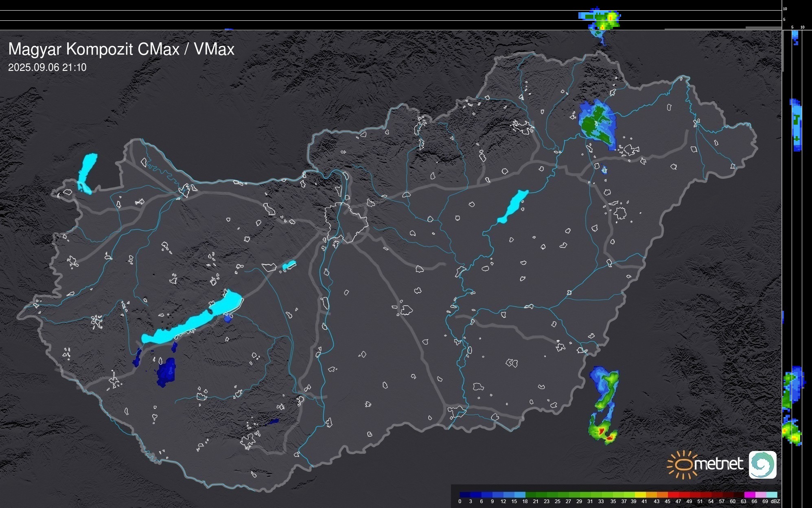
Task: Click the 0 dBZ dark blue swatch
Action: 465,495
